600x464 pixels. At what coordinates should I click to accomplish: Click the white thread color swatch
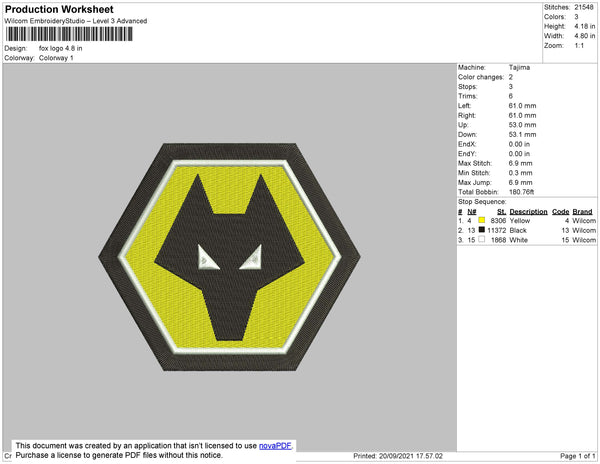[x=481, y=239]
